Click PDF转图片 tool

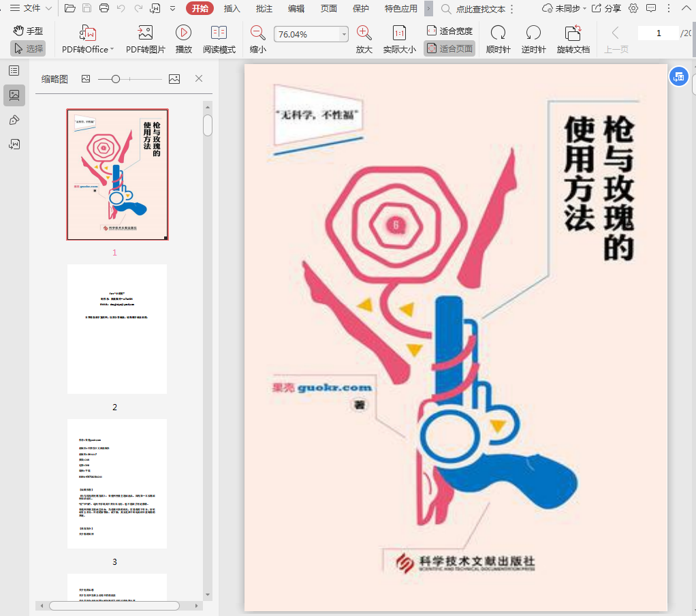[145, 39]
